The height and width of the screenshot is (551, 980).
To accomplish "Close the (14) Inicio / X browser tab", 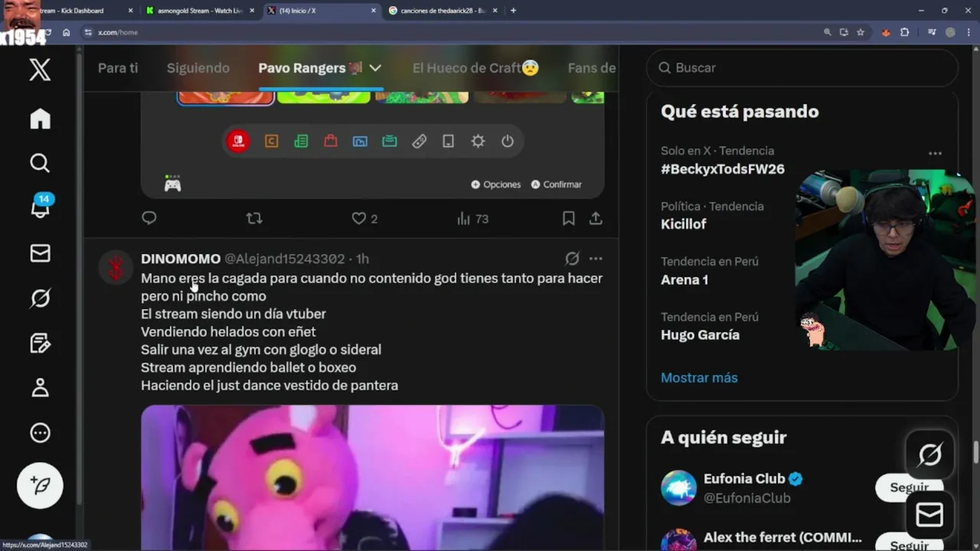I will tap(374, 11).
